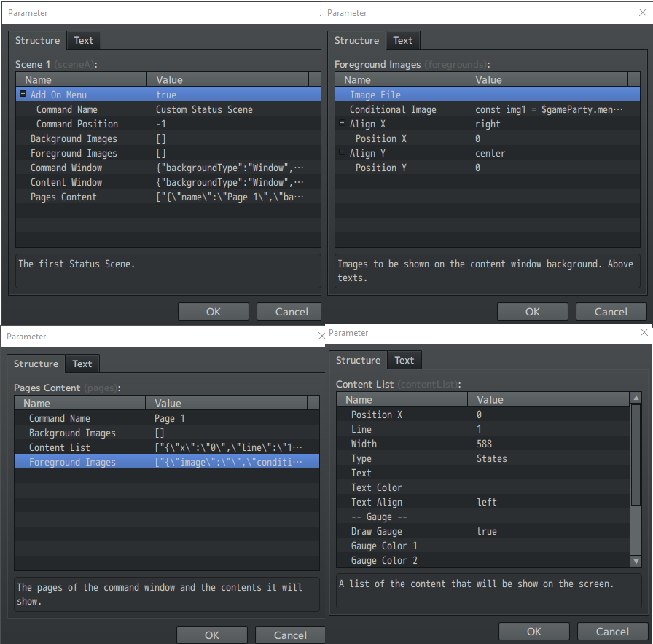653x644 pixels.
Task: Select Position X row in Content List
Action: click(483, 415)
